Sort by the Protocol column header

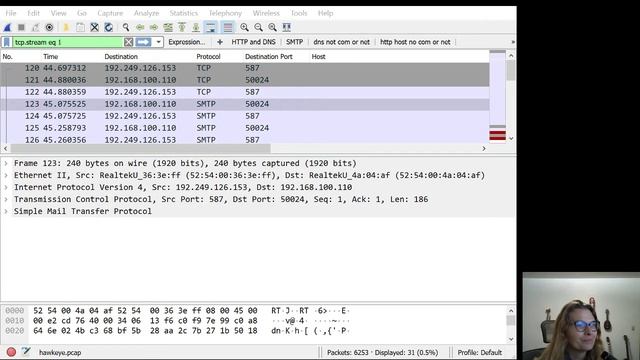(208, 57)
